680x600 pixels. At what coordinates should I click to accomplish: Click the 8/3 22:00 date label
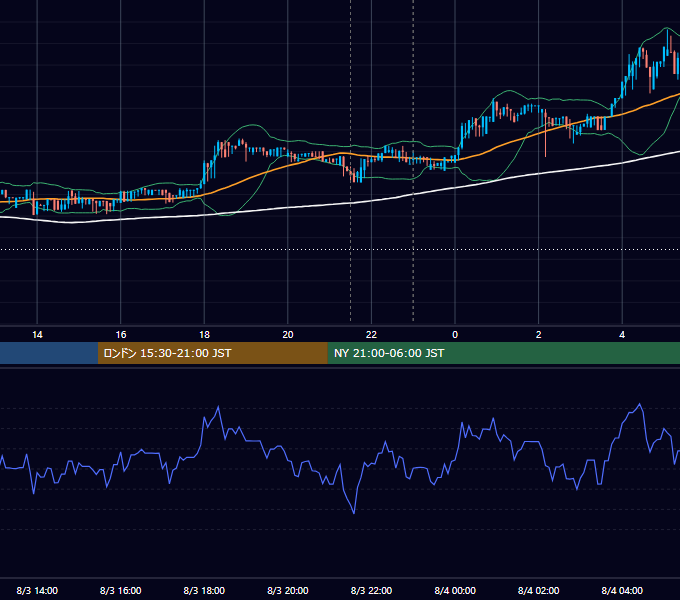371,590
